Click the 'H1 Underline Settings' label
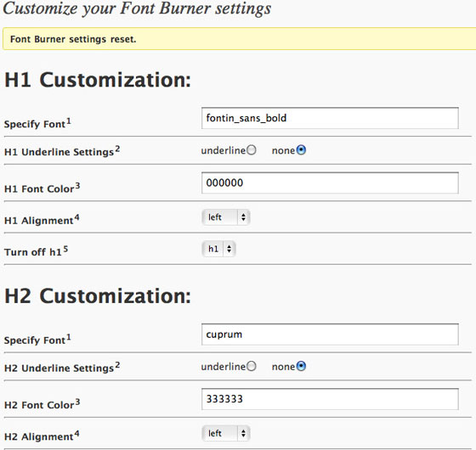The image size is (476, 450). pos(62,151)
